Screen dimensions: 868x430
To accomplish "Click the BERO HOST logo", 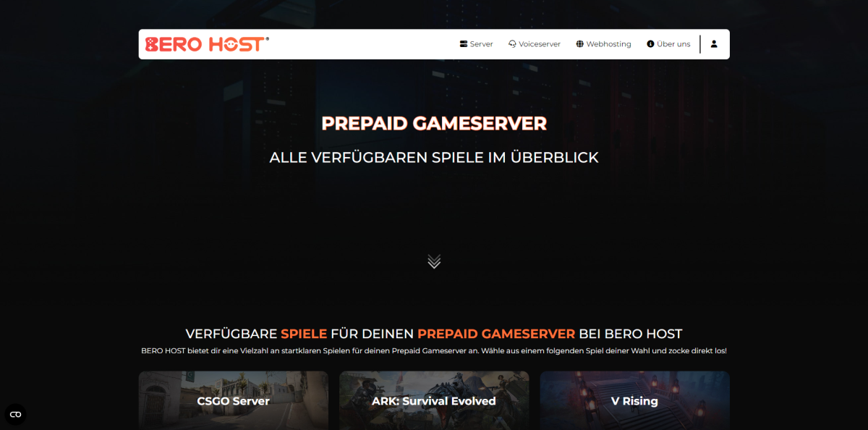I will [x=207, y=44].
